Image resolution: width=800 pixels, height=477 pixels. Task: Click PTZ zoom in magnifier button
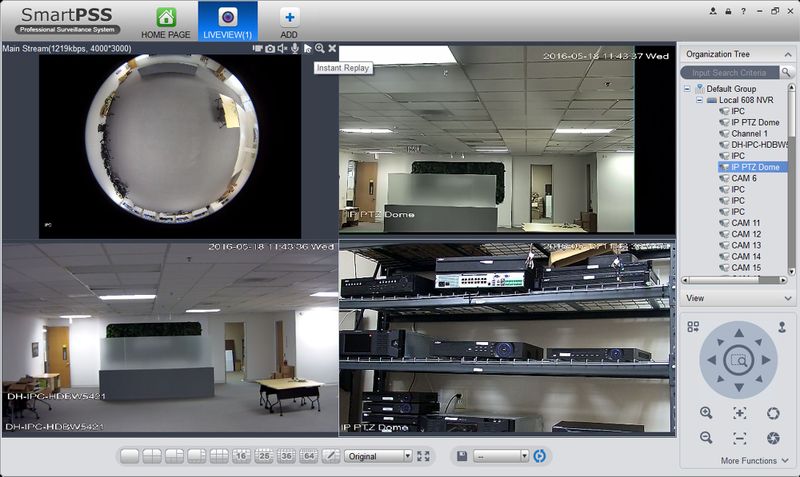[706, 413]
